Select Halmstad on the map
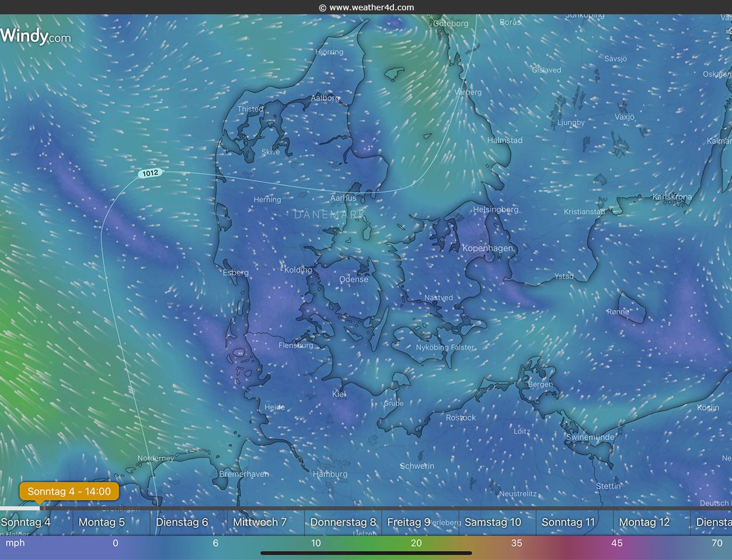732x560 pixels. [505, 140]
